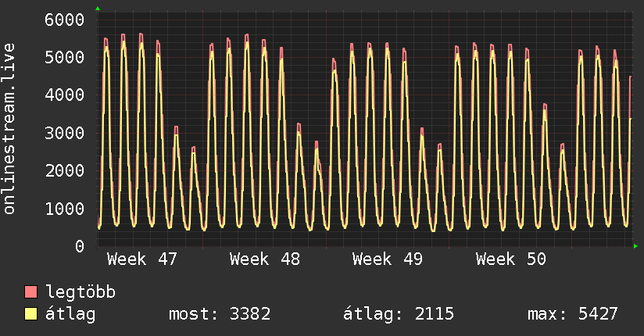
Task: Click the 3000 y-axis label
Action: click(64, 134)
